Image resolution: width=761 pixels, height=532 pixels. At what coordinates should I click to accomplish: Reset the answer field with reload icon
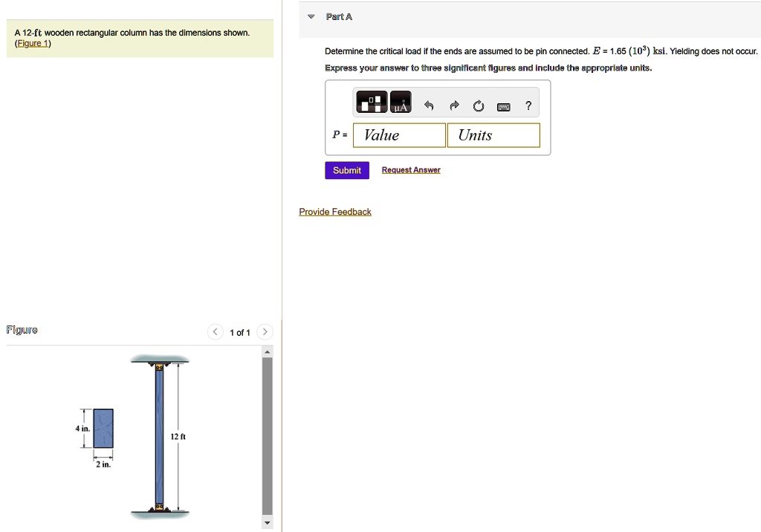pos(478,105)
